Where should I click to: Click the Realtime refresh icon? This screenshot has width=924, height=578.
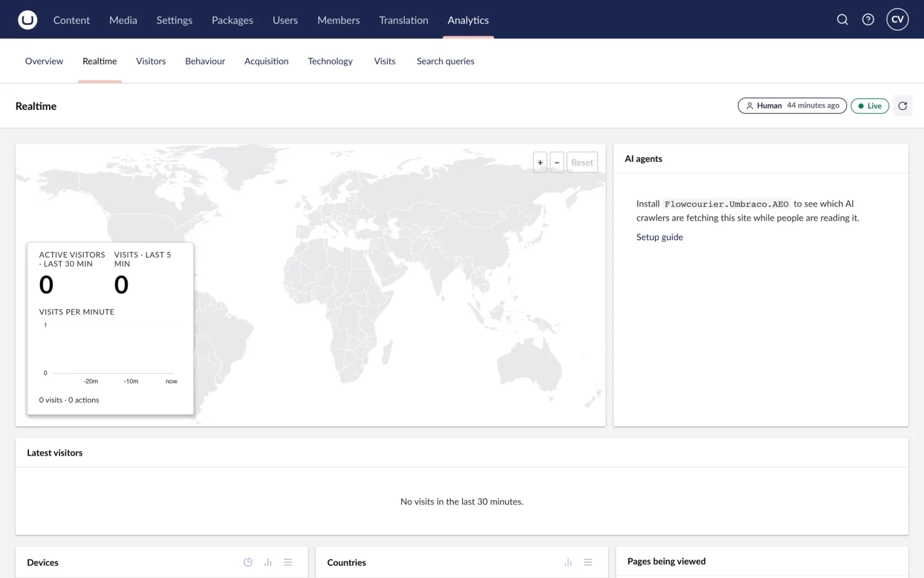coord(903,106)
